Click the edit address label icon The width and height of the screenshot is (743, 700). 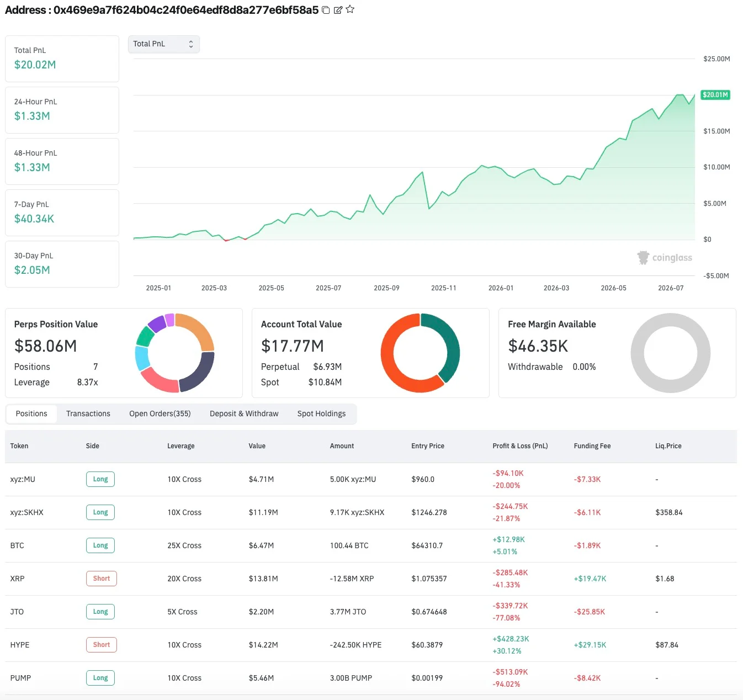click(338, 10)
